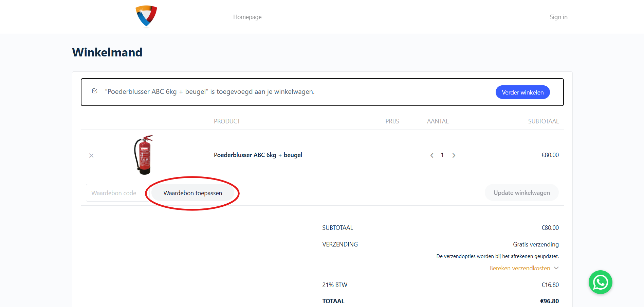Image resolution: width=644 pixels, height=307 pixels.
Task: Open the fire extinguisher product thumbnail
Action: point(144,155)
